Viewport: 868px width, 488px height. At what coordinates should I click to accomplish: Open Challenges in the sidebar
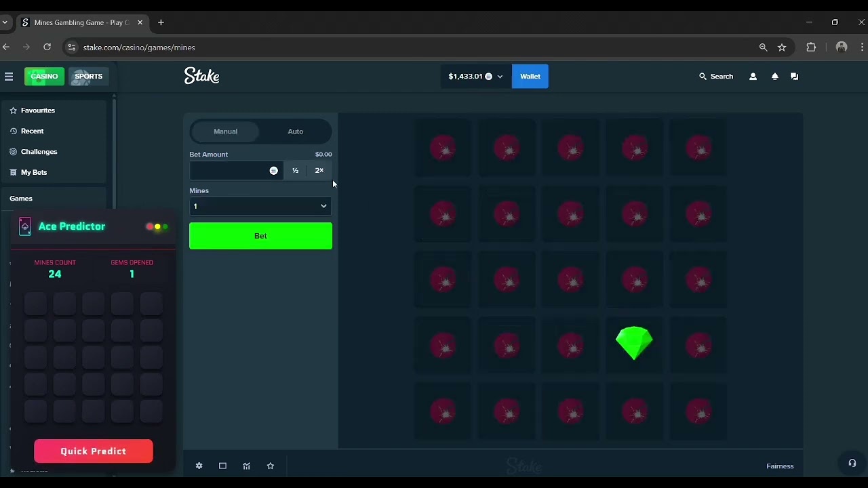coord(39,152)
